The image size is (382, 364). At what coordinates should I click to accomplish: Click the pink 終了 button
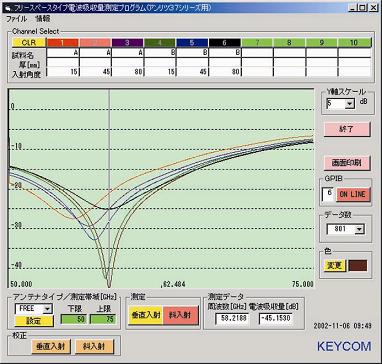click(347, 129)
